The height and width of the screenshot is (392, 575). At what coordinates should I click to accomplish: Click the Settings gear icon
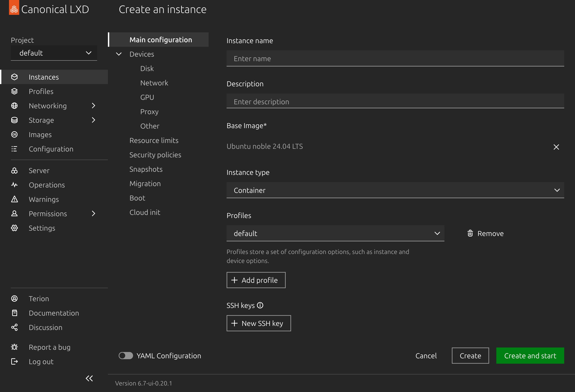[14, 228]
